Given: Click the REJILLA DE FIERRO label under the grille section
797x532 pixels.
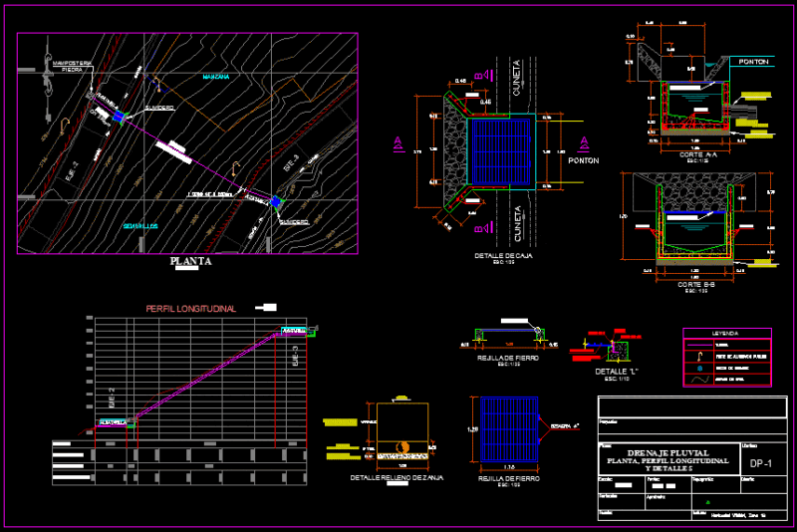Looking at the screenshot, I should (x=508, y=359).
